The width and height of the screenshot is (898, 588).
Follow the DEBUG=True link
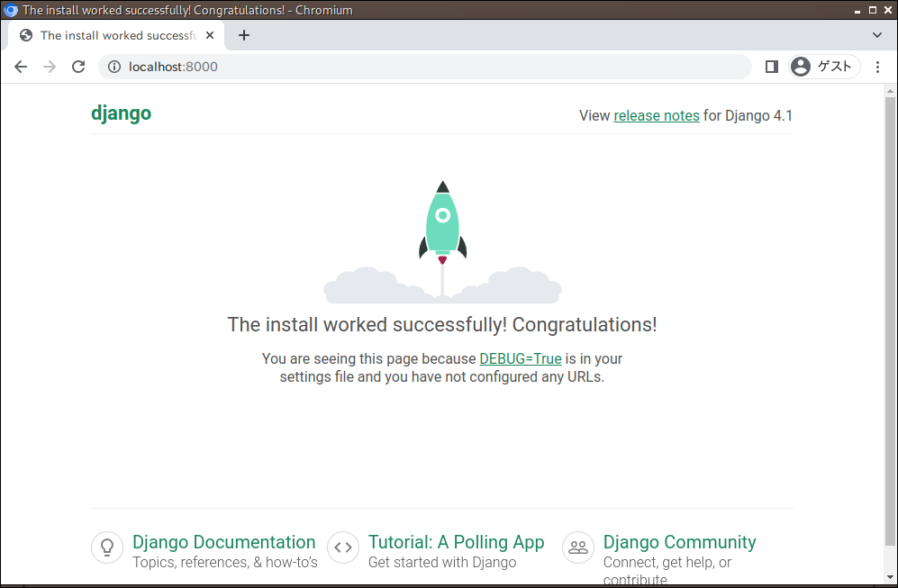pos(520,359)
